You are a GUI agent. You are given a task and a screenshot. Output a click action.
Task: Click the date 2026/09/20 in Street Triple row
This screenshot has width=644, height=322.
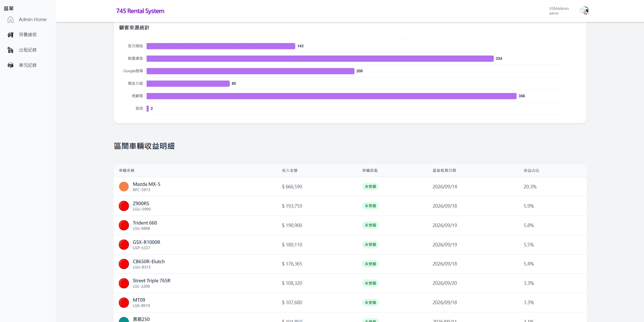point(445,283)
